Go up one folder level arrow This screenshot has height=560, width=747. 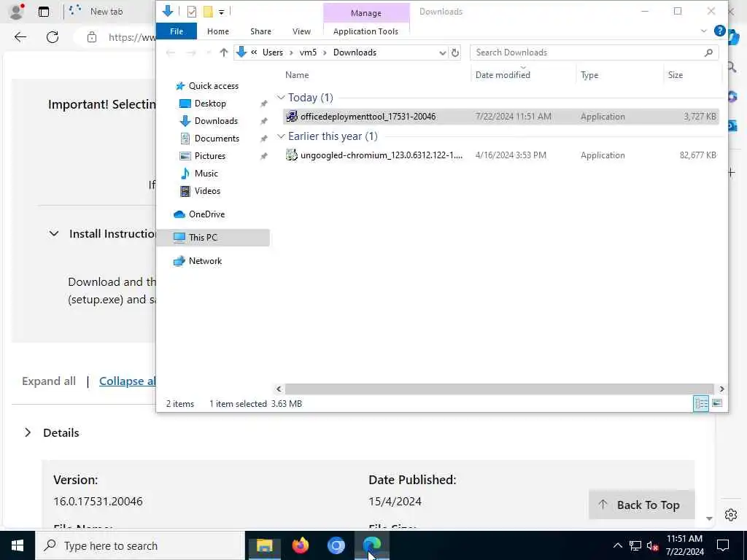223,52
